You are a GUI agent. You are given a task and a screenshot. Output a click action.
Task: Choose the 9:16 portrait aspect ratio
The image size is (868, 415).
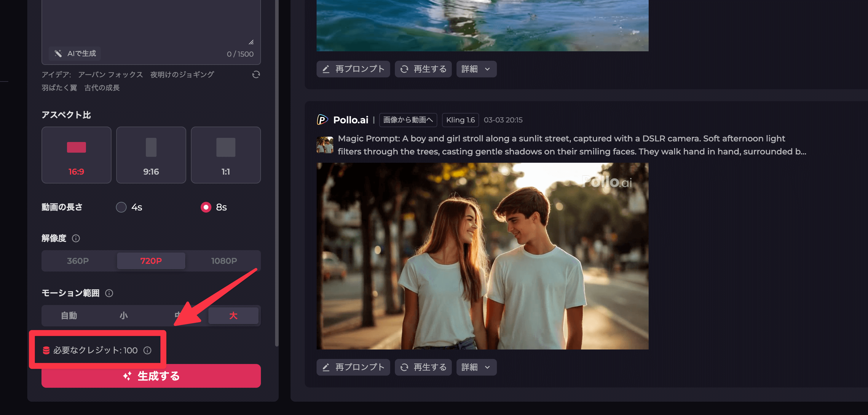(x=151, y=155)
